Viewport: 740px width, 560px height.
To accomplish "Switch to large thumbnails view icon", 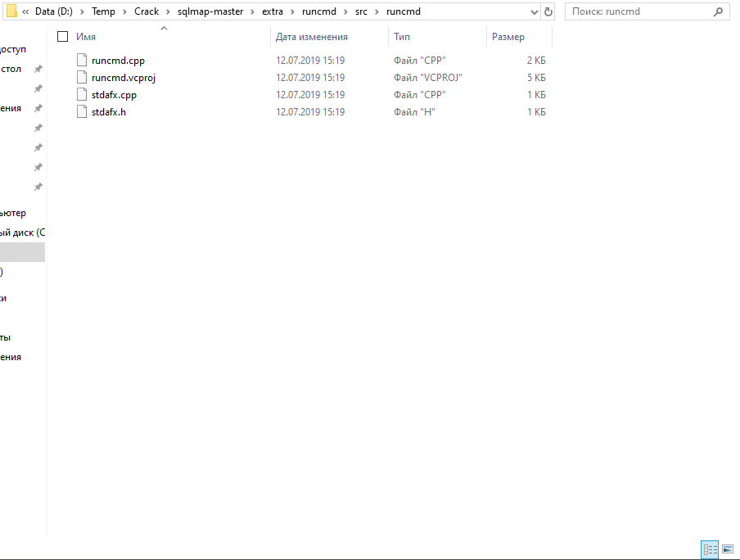I will pyautogui.click(x=728, y=549).
